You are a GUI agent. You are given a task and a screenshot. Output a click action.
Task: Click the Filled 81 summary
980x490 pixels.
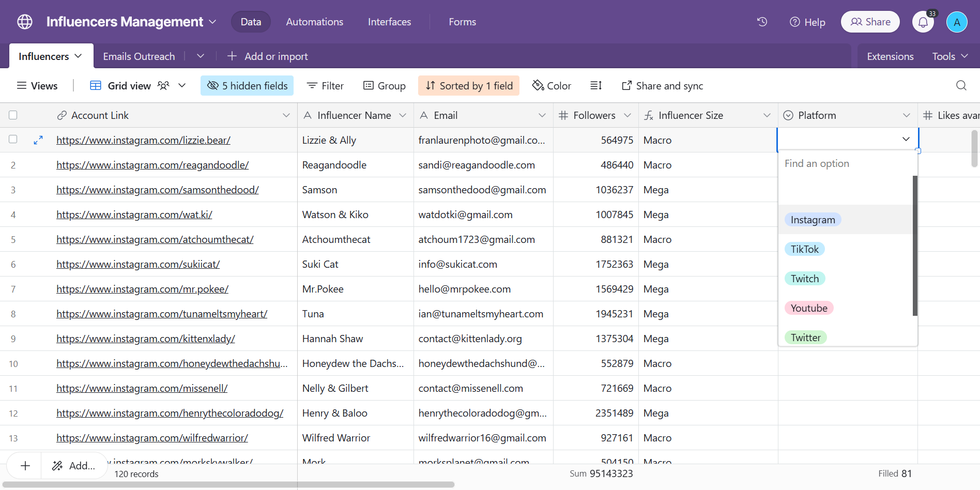click(x=895, y=473)
